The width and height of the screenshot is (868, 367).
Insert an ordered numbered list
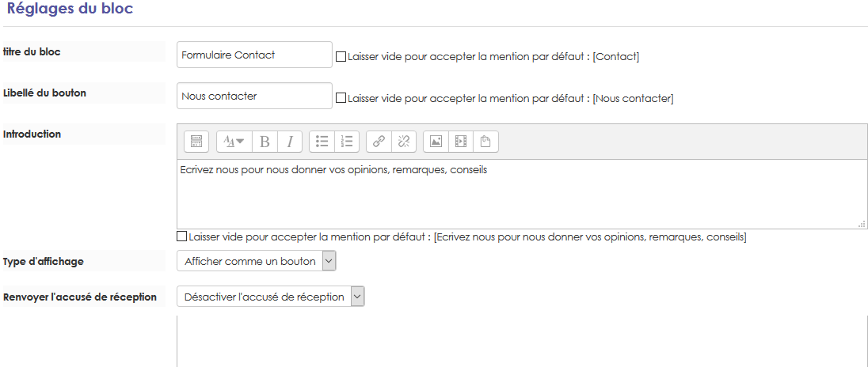(x=346, y=142)
